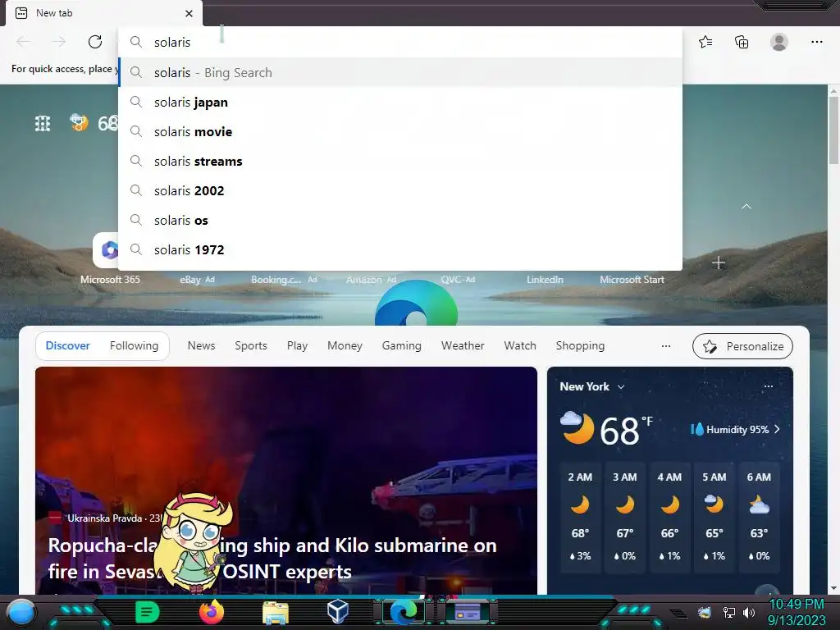Viewport: 840px width, 630px height.
Task: Open the app launcher grid icon
Action: coord(43,124)
